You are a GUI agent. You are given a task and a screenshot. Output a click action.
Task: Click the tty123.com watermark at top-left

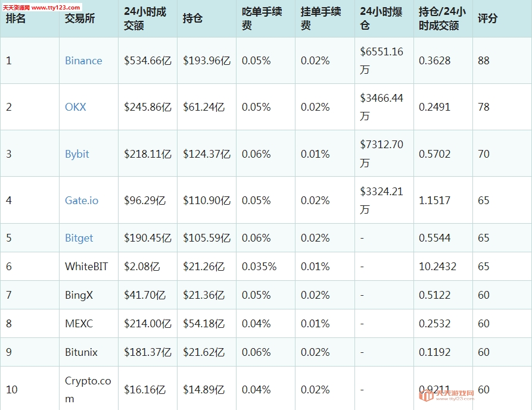coord(42,8)
